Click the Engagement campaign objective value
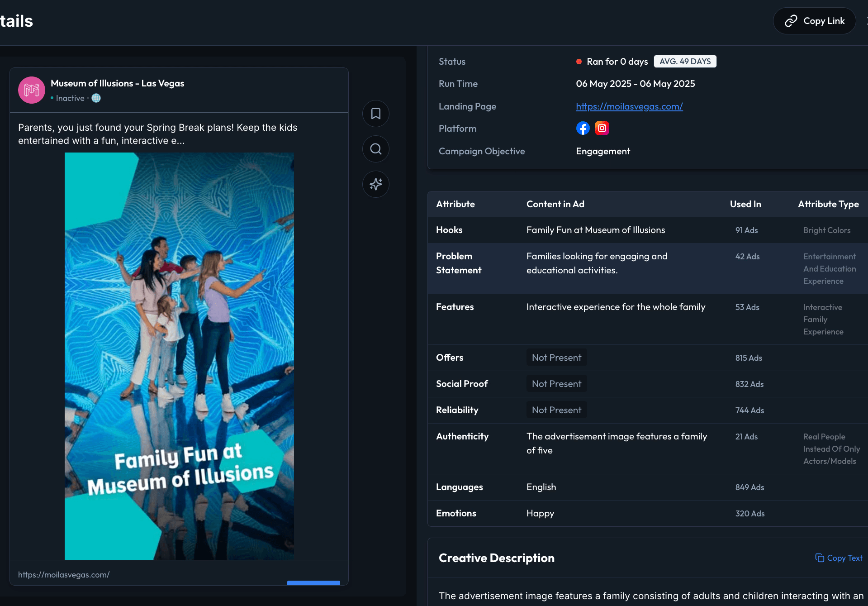868x606 pixels. coord(603,151)
